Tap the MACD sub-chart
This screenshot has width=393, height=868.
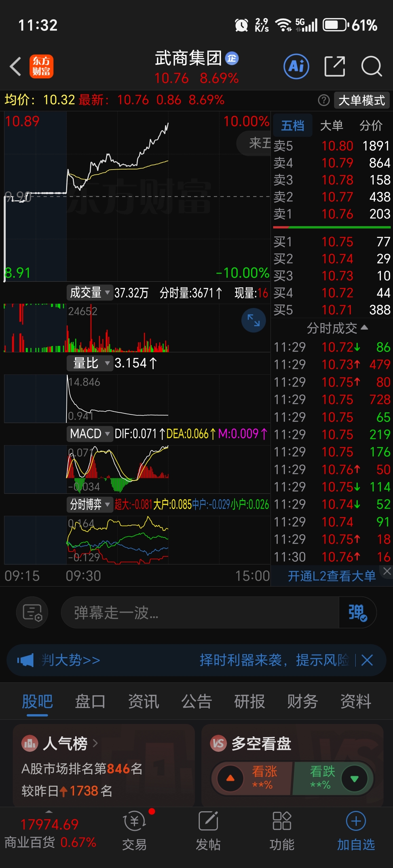pos(137,469)
